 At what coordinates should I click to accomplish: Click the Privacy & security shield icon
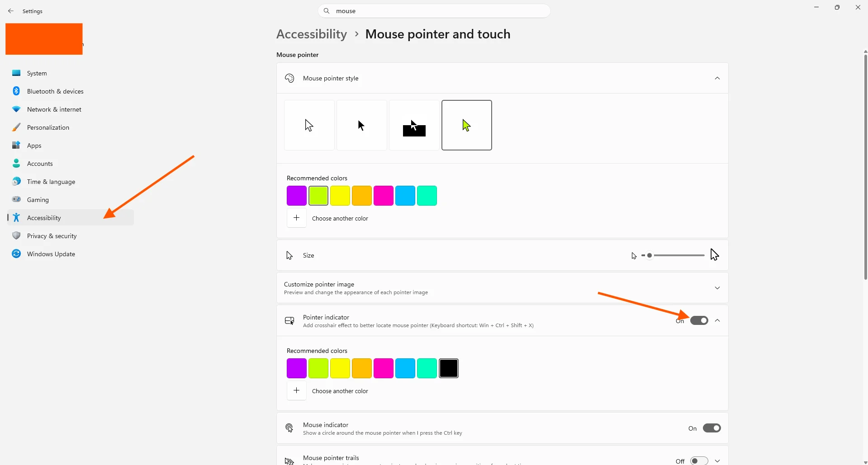tap(16, 235)
